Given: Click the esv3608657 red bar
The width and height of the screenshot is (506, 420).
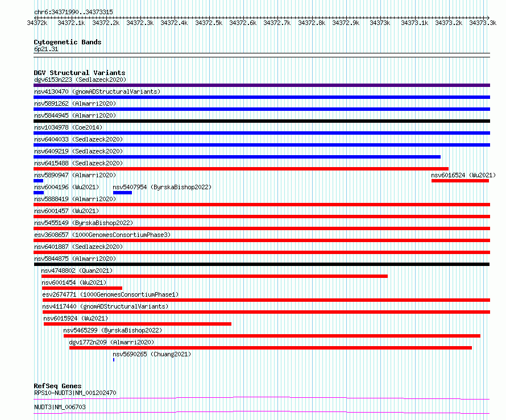Looking at the screenshot, I should tap(262, 240).
